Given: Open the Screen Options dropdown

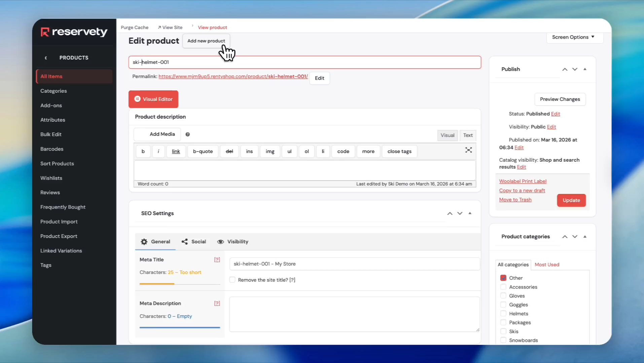Looking at the screenshot, I should [x=573, y=37].
